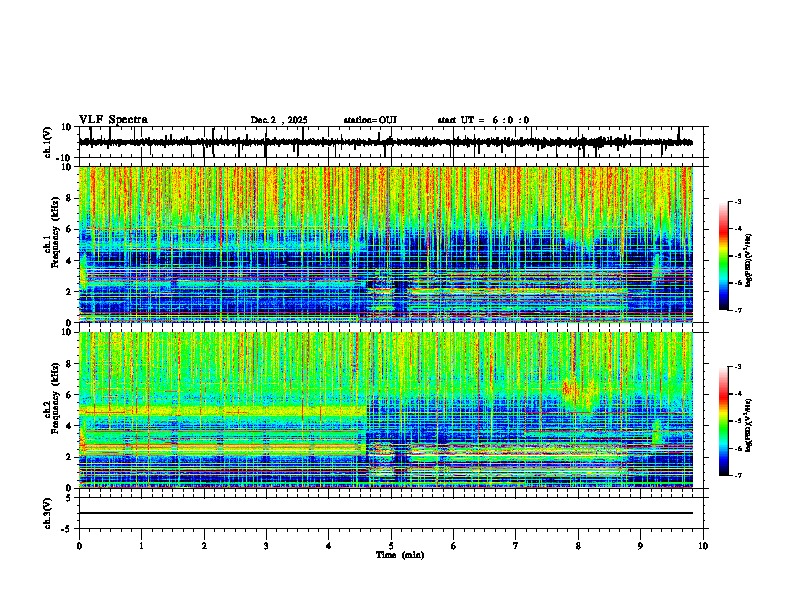Click inside the ch.1 spectrogram panel

385,244
